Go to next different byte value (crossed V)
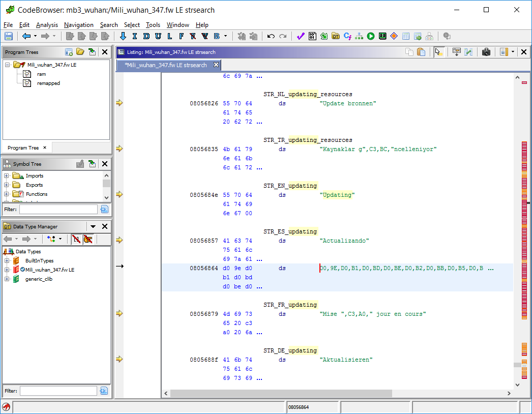The width and height of the screenshot is (532, 414). [204, 36]
